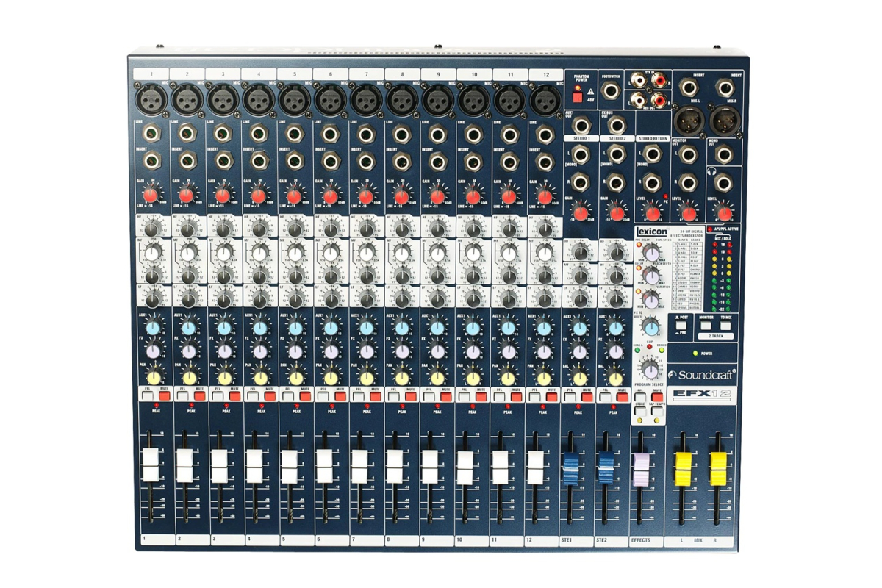
Task: Click the red Gain knob on channel 3
Action: [x=222, y=195]
